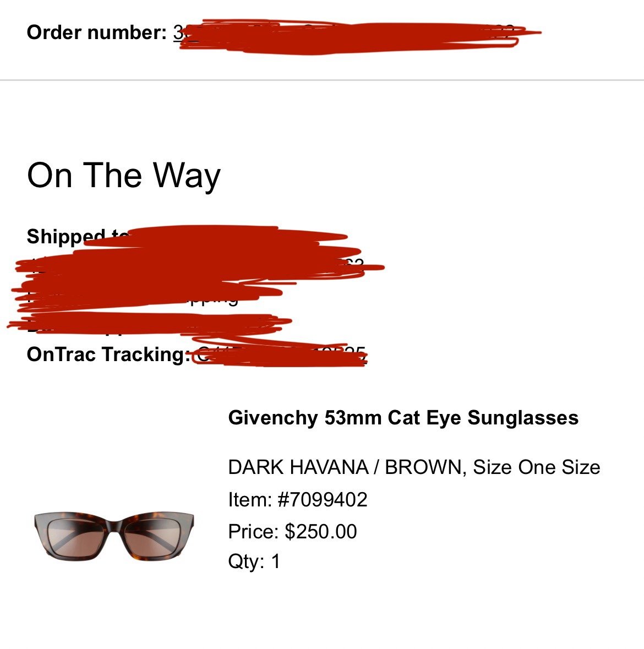Screen dimensions: 644x649
Task: Click the red scribble over the order number
Action: [x=360, y=36]
